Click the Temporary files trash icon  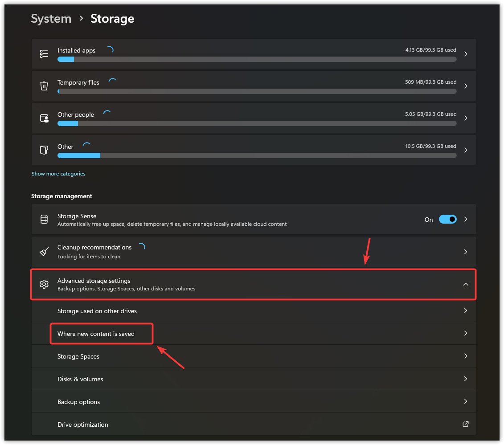(x=44, y=86)
